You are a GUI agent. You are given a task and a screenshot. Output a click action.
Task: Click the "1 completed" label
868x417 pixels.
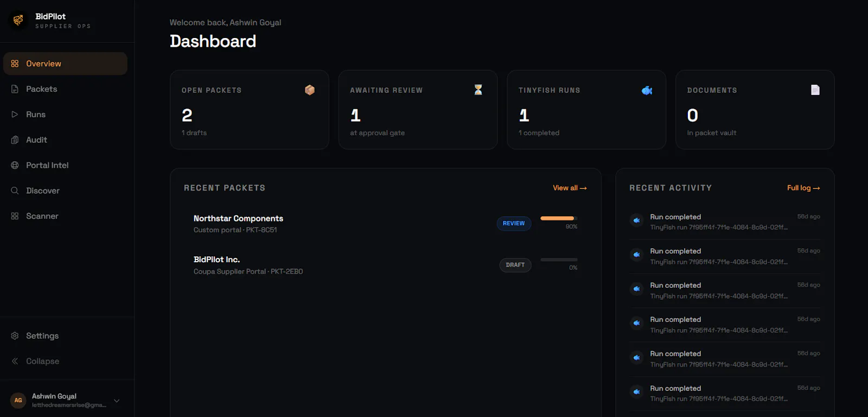pos(539,133)
